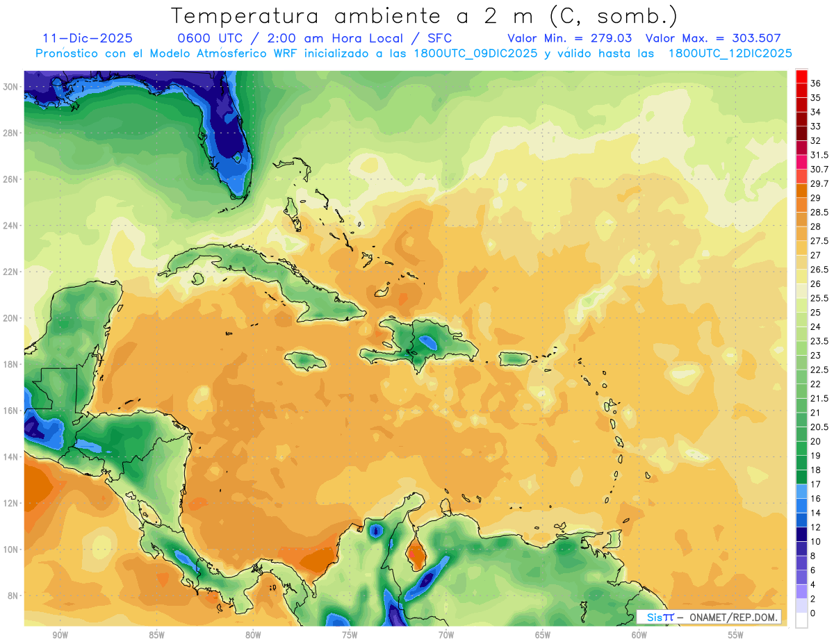
Task: Click the latitude axis label '8N'
Action: [14, 595]
